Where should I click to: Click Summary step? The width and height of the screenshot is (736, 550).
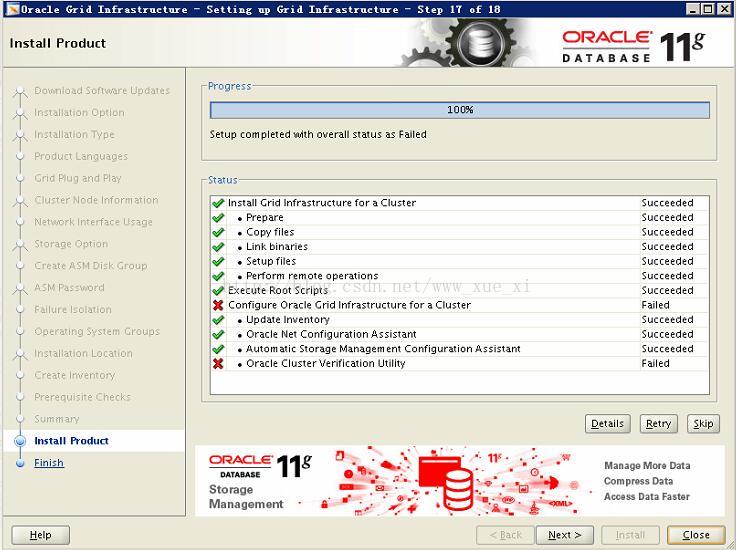click(57, 419)
